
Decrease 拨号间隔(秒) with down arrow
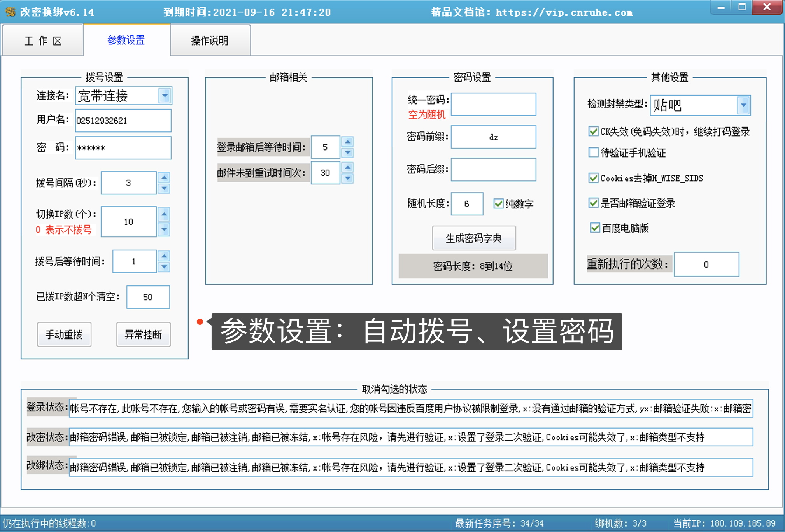[x=164, y=188]
